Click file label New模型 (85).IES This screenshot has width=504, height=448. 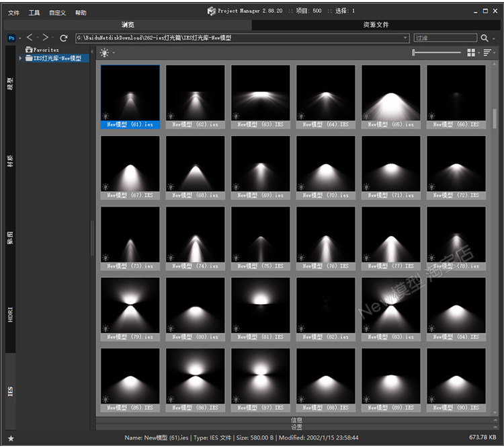click(x=130, y=408)
